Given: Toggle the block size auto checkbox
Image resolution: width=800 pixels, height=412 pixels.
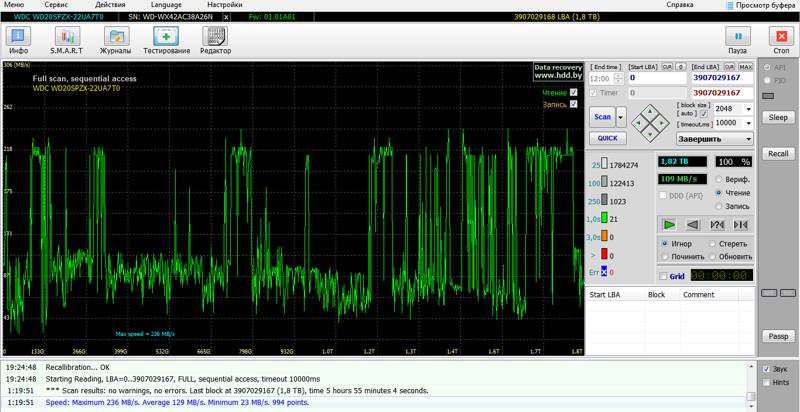Looking at the screenshot, I should (x=704, y=114).
